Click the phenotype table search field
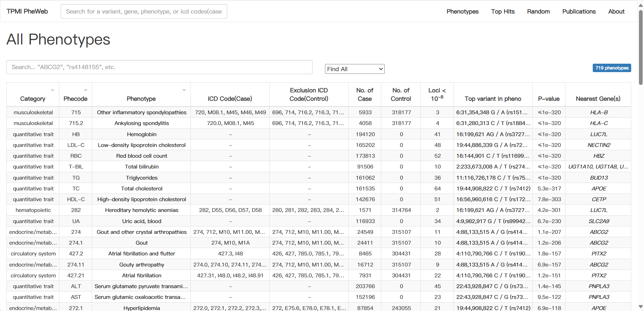 159,67
